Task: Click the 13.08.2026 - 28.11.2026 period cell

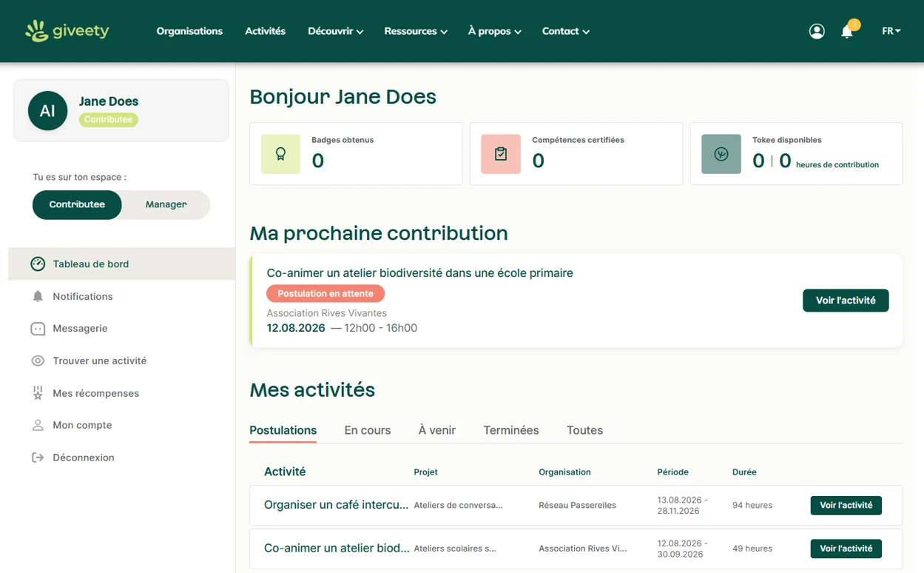Action: pos(683,506)
